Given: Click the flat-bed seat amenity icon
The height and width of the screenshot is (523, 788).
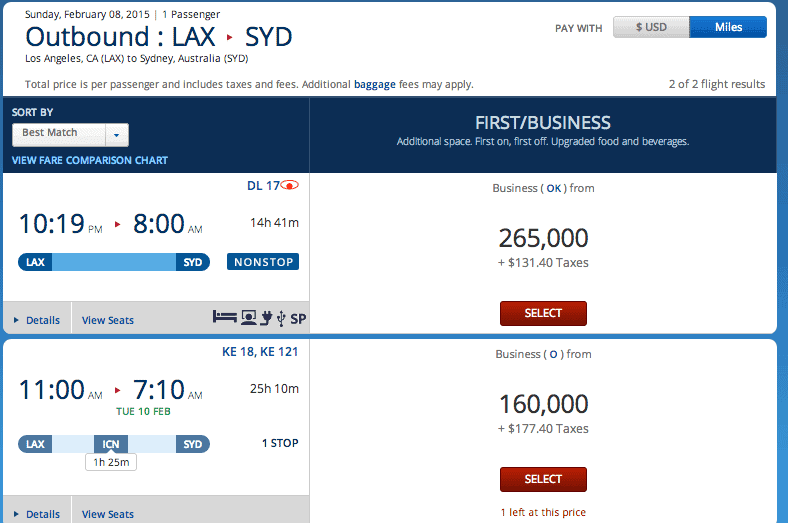Looking at the screenshot, I should coord(224,318).
